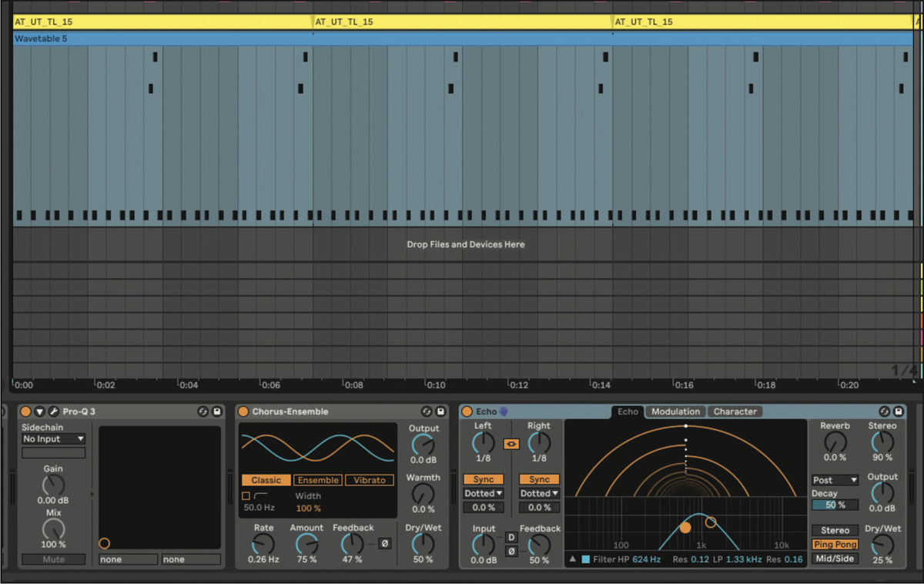Adjust the Echo Feedback knob
The width and height of the screenshot is (924, 584).
pyautogui.click(x=539, y=545)
